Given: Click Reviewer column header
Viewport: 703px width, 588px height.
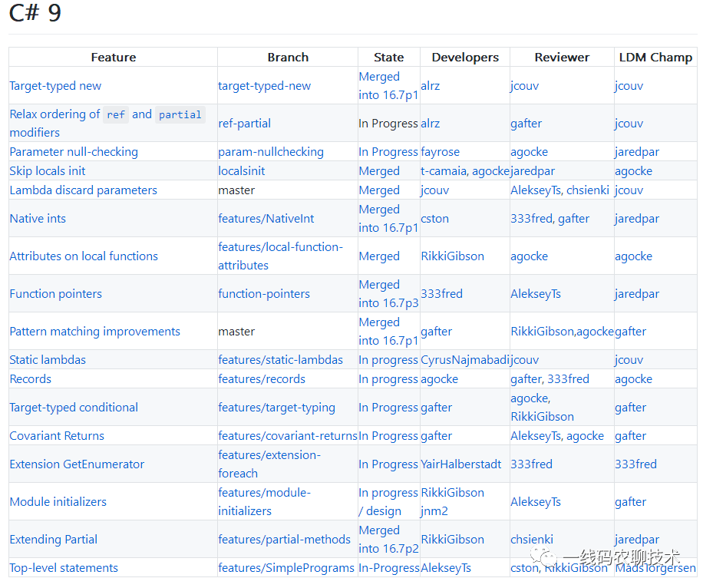Looking at the screenshot, I should [562, 58].
